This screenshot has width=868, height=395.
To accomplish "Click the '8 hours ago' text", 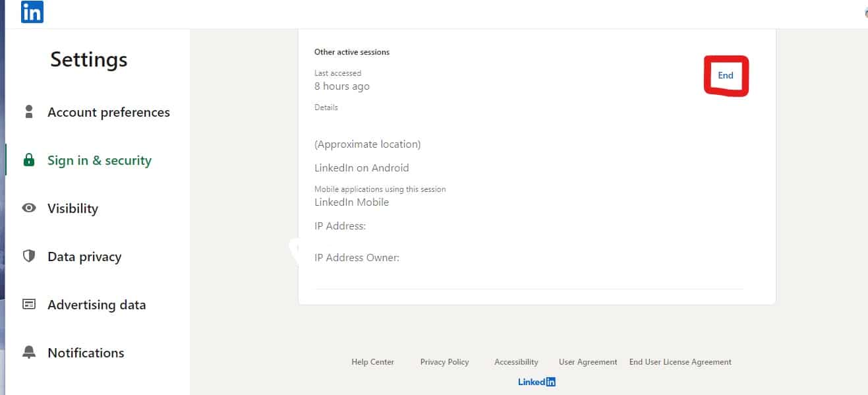I will [342, 86].
